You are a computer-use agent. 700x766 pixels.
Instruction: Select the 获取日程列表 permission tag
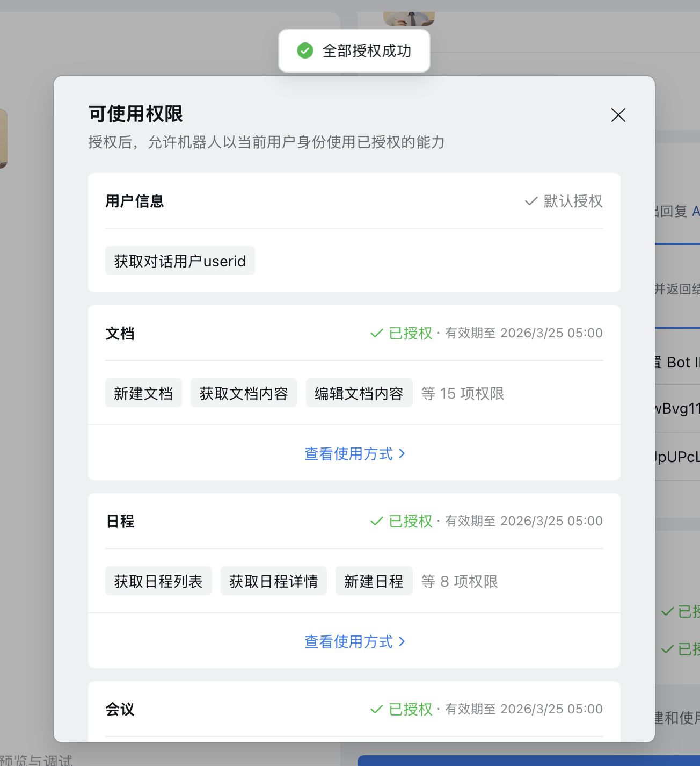[158, 581]
